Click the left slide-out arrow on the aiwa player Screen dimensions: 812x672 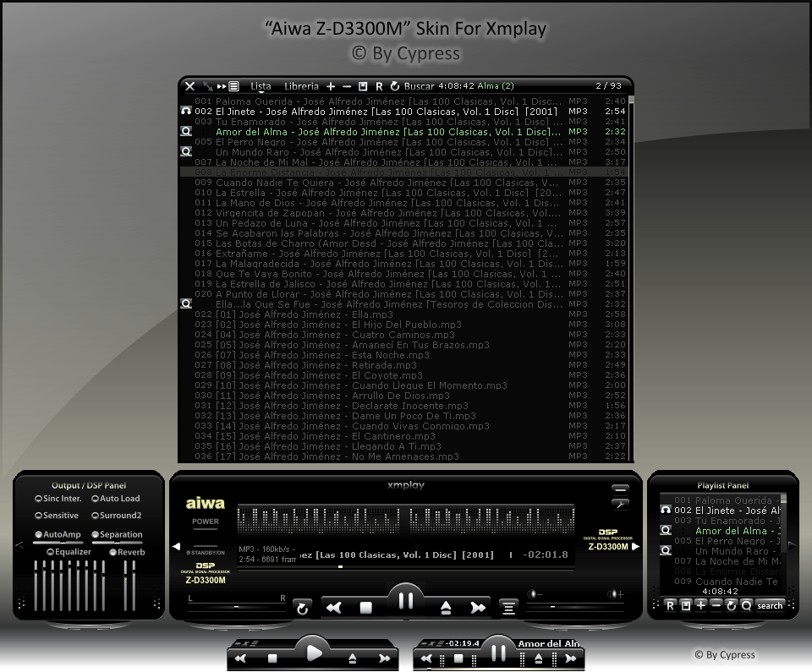pyautogui.click(x=177, y=547)
